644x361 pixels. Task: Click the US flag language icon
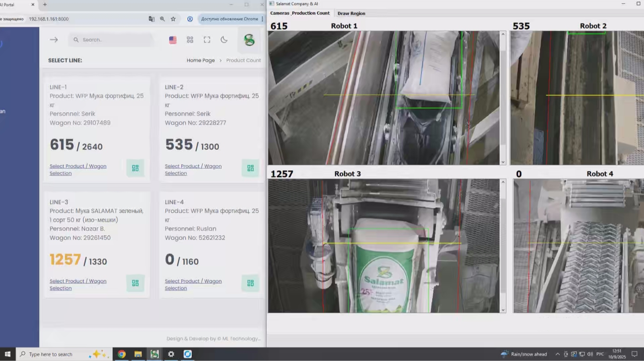pos(173,40)
